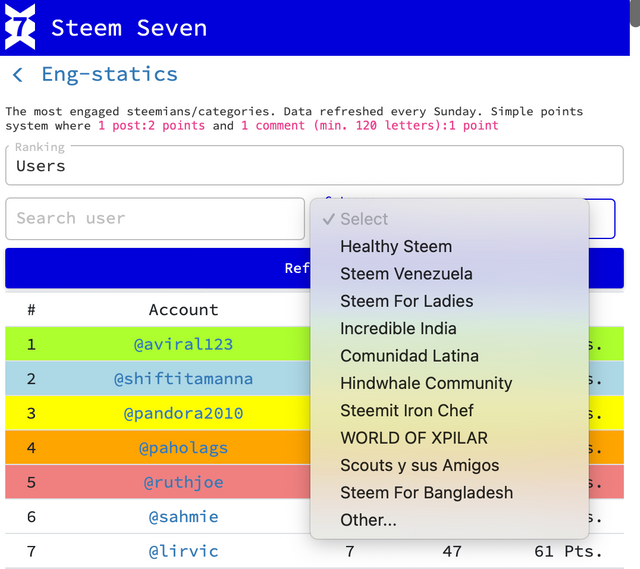The image size is (640, 569).
Task: Click the Steem Seven title text
Action: [129, 28]
